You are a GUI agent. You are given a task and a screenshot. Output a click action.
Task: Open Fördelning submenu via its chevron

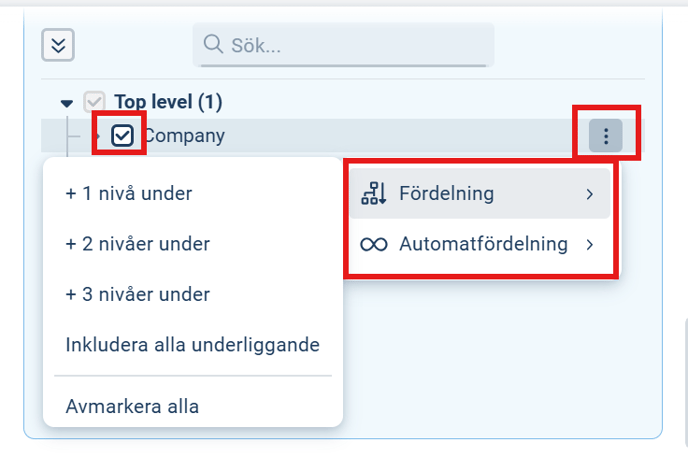590,194
